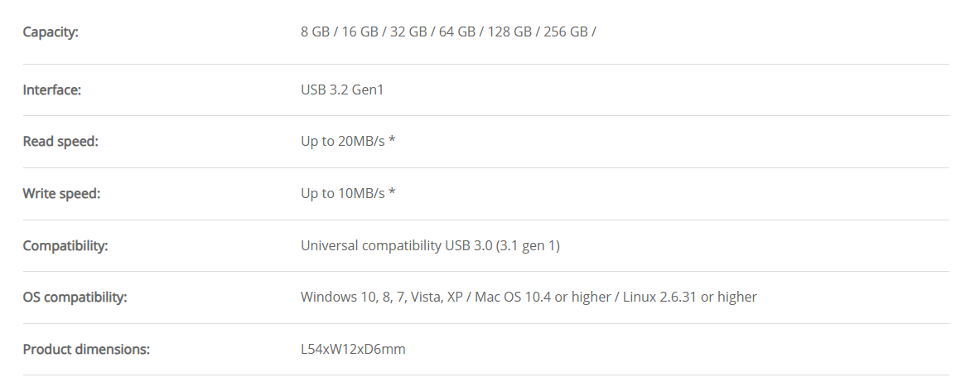Click the "16 GB" capacity text
The image size is (980, 392).
tap(358, 32)
